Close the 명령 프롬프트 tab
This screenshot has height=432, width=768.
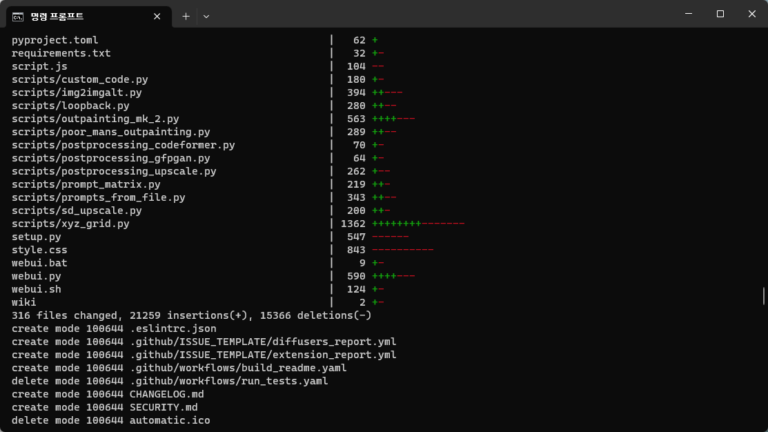tap(156, 16)
